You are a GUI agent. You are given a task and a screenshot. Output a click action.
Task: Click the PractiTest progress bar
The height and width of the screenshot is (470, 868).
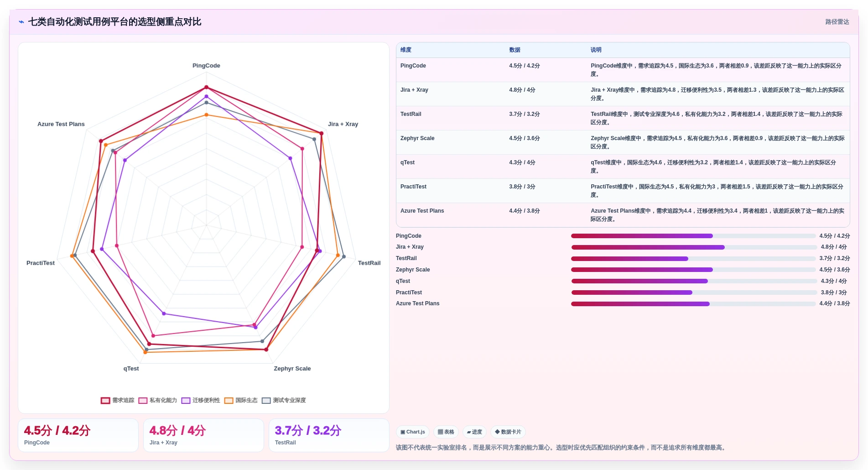click(694, 292)
